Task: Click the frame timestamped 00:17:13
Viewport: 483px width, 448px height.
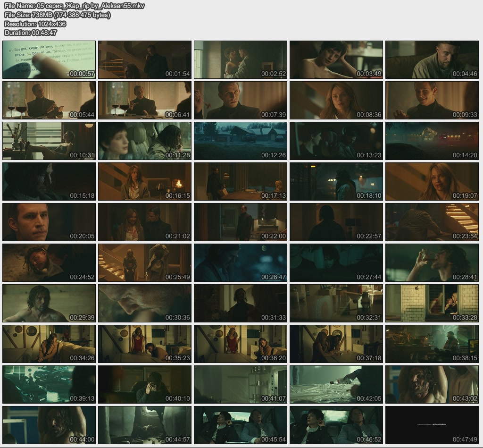Action: [241, 181]
